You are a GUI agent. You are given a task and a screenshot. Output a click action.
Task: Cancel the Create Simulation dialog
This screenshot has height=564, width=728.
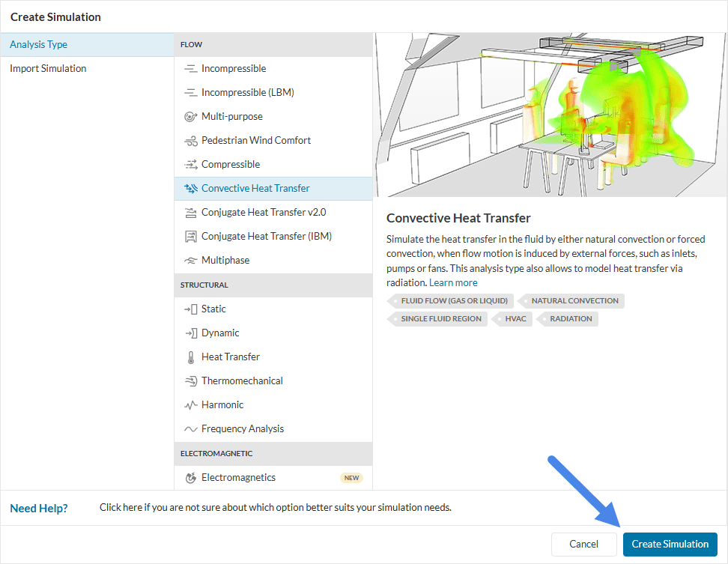(583, 545)
